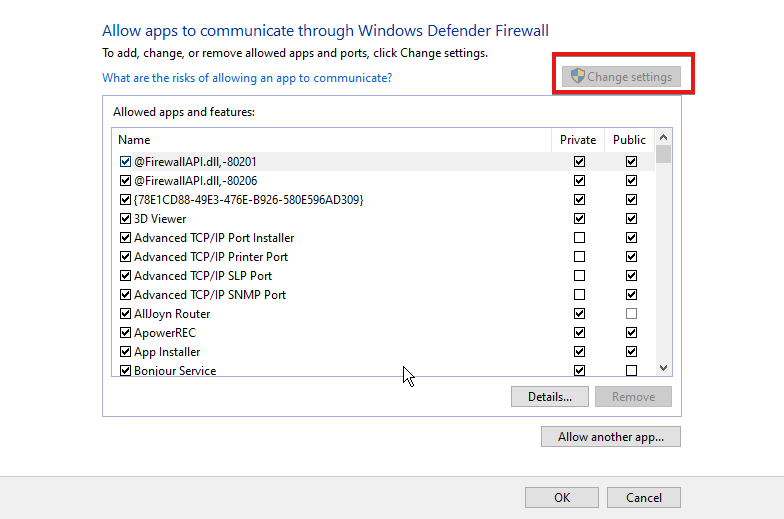Click the Private column header

tap(578, 140)
